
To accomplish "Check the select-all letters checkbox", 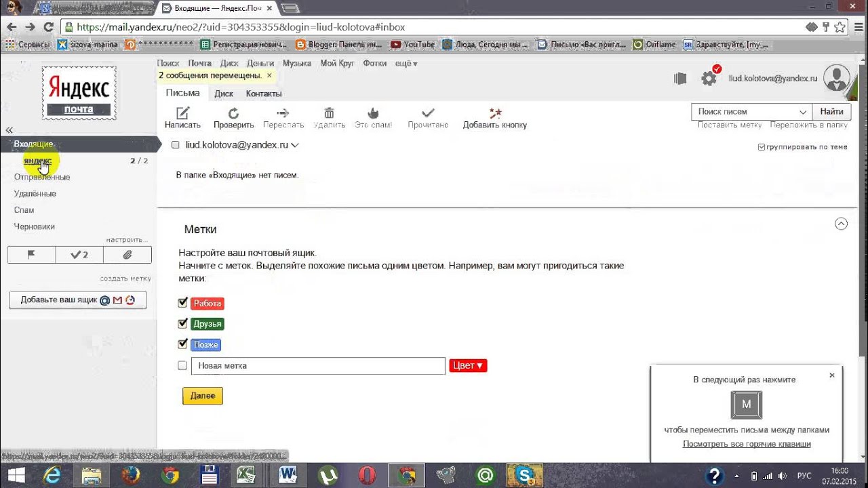I will coord(176,145).
